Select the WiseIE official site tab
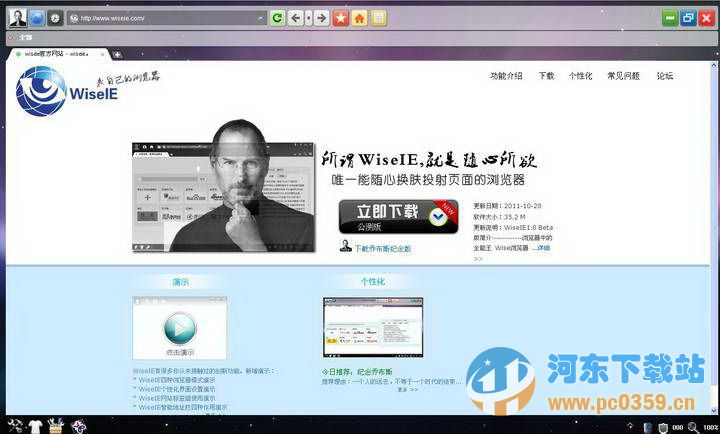Viewport: 720px width, 434px height. point(57,54)
